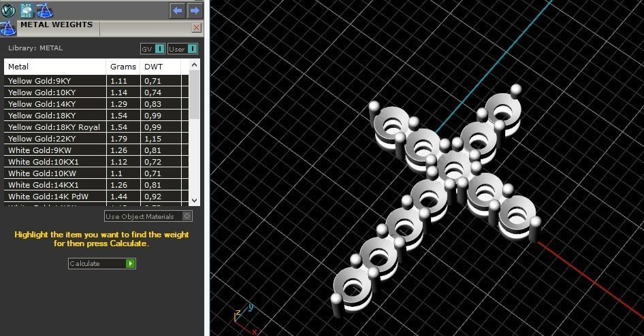Image resolution: width=644 pixels, height=336 pixels.
Task: Click the green arrow on Calculate
Action: coord(130,263)
